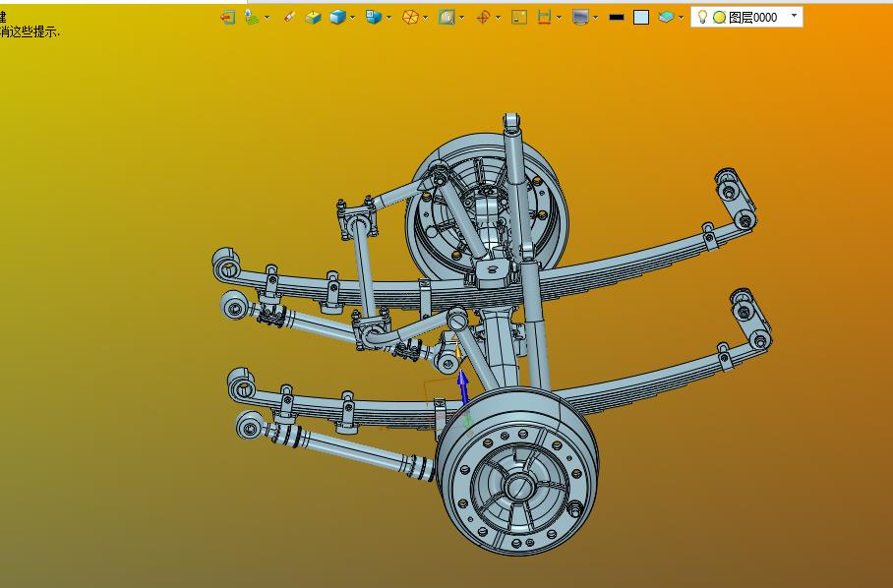The width and height of the screenshot is (893, 588).
Task: Click the green figure toolbar icon
Action: pos(251,17)
